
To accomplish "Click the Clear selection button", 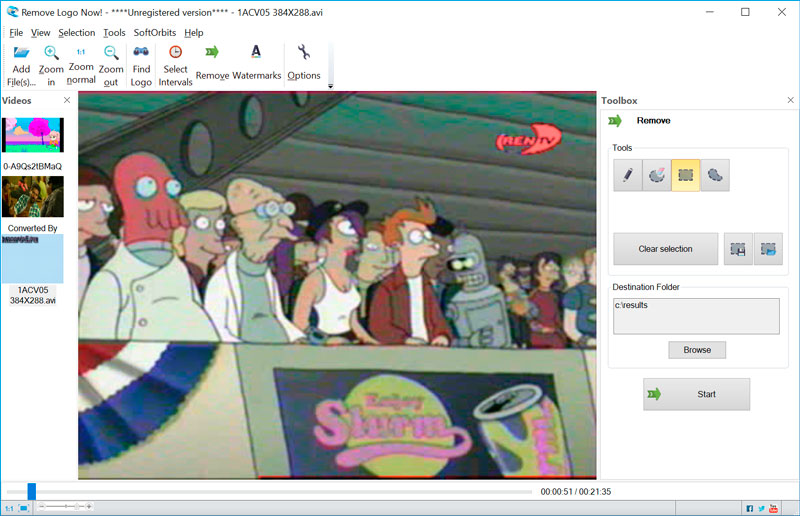I will (665, 249).
